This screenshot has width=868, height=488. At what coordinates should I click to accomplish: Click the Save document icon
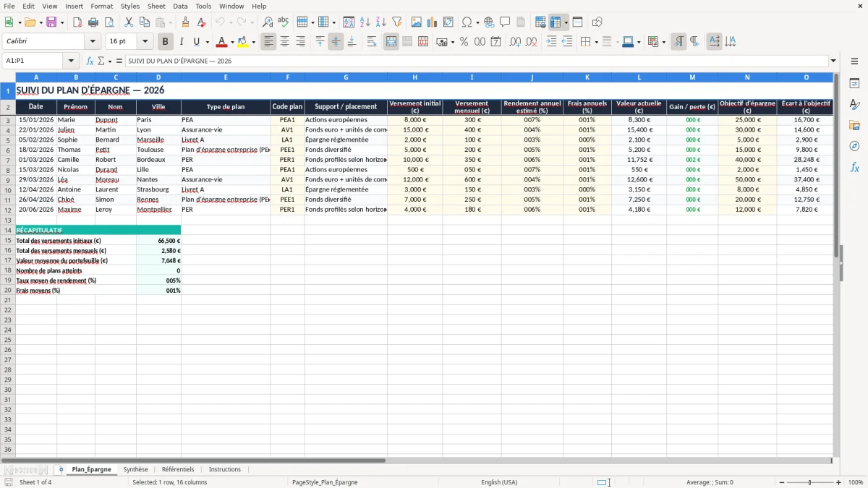click(51, 22)
